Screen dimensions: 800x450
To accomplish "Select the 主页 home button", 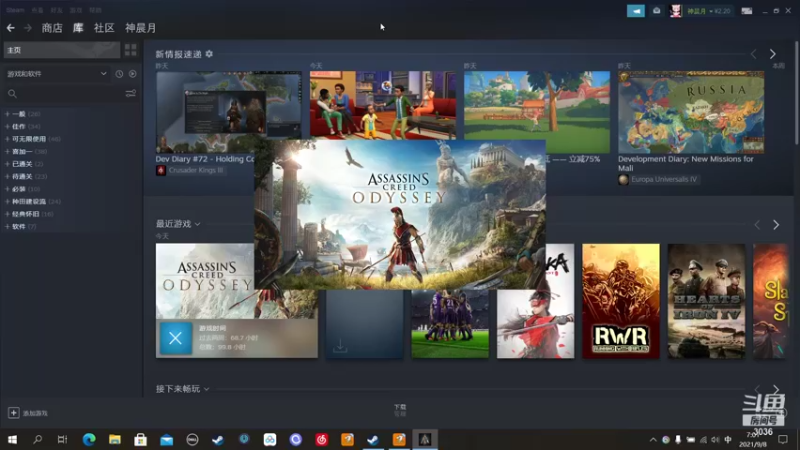I will pyautogui.click(x=62, y=50).
